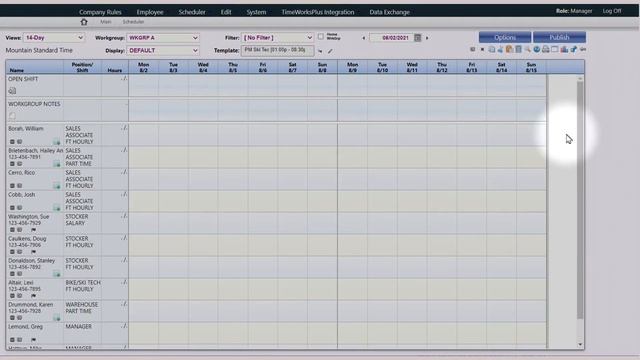Click the blue person icon in scheduler toolbar
Viewport: 640px width, 360px height.
click(x=500, y=49)
